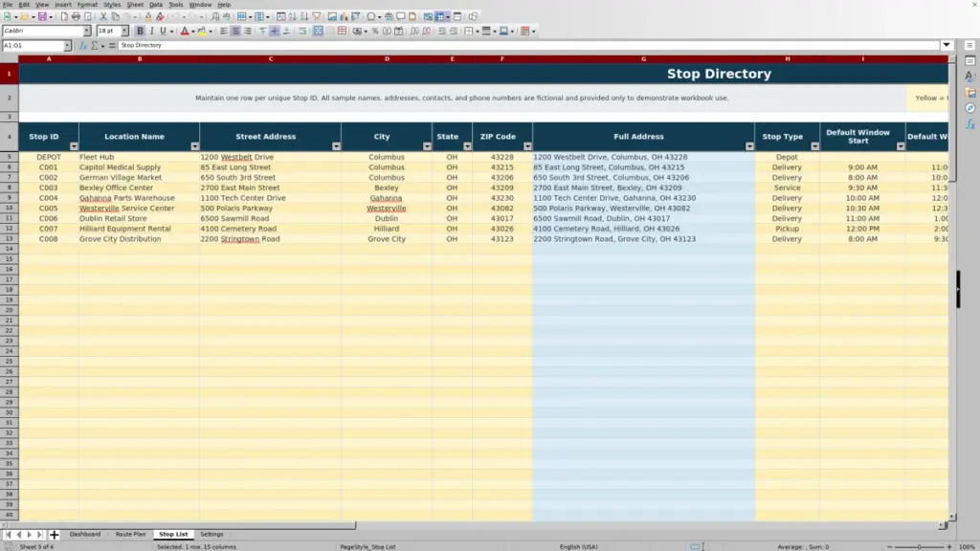Open the sidebar Styles panel icon

tap(970, 77)
